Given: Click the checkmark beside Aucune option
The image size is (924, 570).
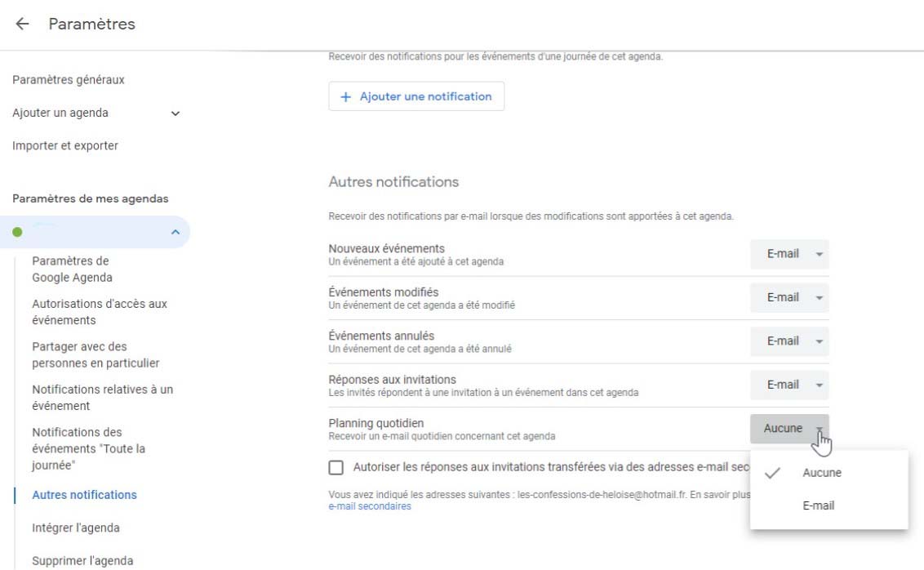Looking at the screenshot, I should [772, 473].
